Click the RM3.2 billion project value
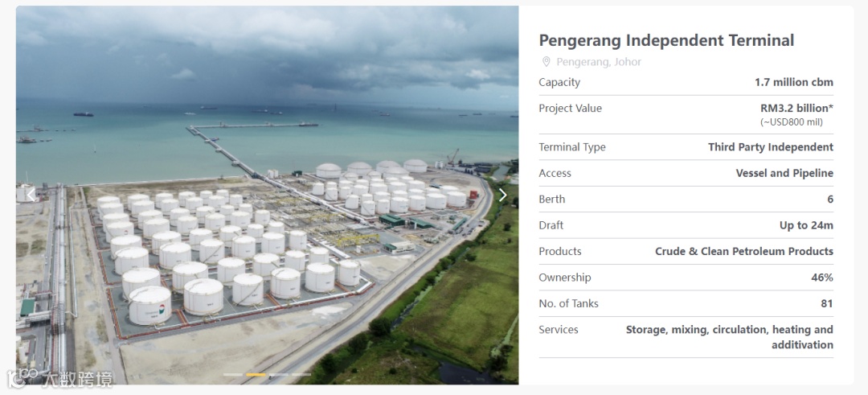The height and width of the screenshot is (395, 868). point(796,109)
